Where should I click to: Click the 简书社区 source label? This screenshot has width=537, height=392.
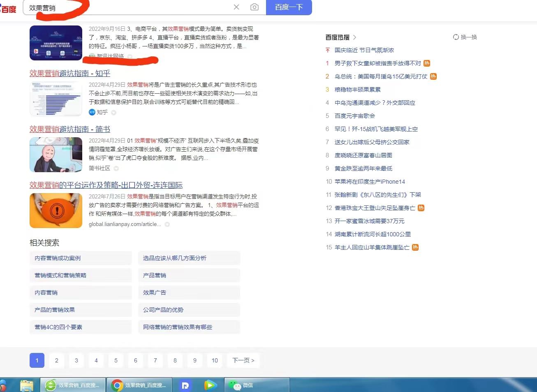click(100, 168)
